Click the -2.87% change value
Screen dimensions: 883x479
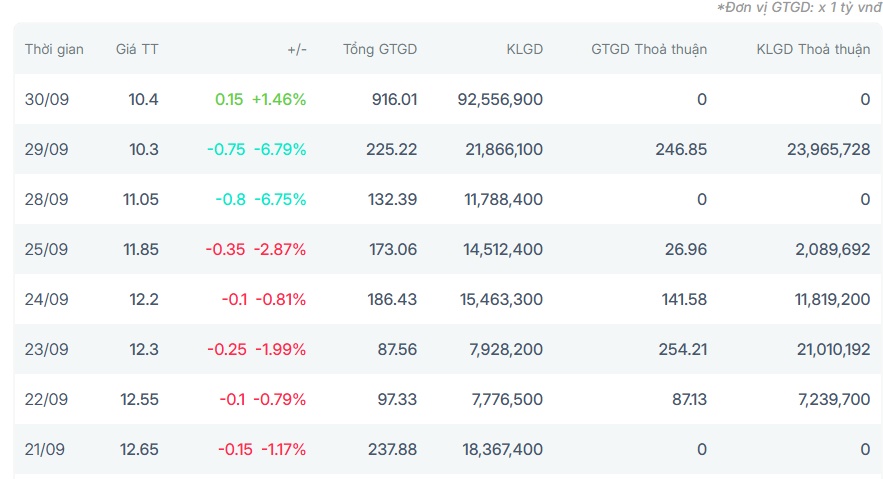coord(280,250)
